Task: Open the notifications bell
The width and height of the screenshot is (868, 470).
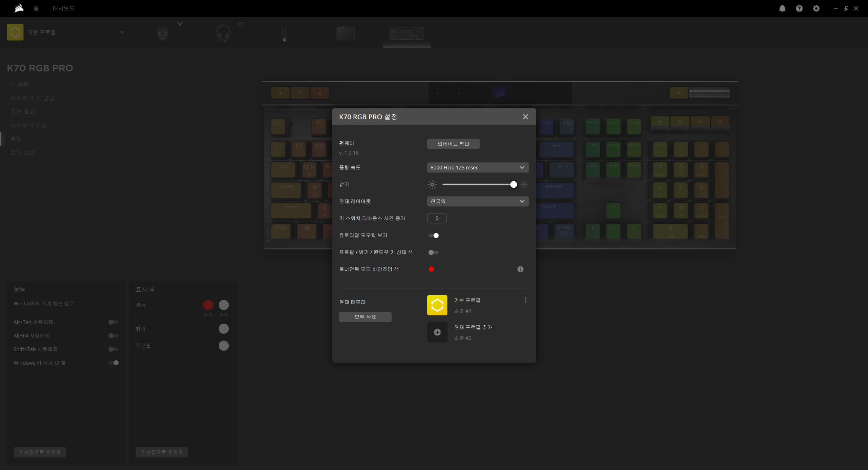Action: (782, 8)
